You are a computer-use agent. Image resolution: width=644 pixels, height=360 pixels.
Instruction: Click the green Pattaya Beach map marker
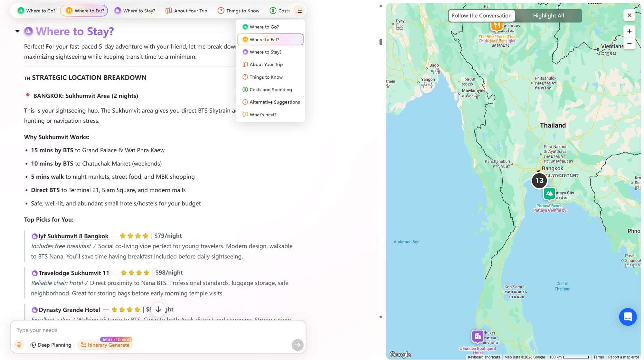549,194
